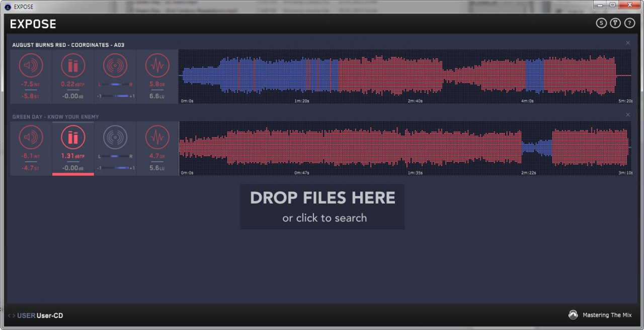This screenshot has width=644, height=330.
Task: Click the DROP FILES HERE area
Action: pos(323,207)
